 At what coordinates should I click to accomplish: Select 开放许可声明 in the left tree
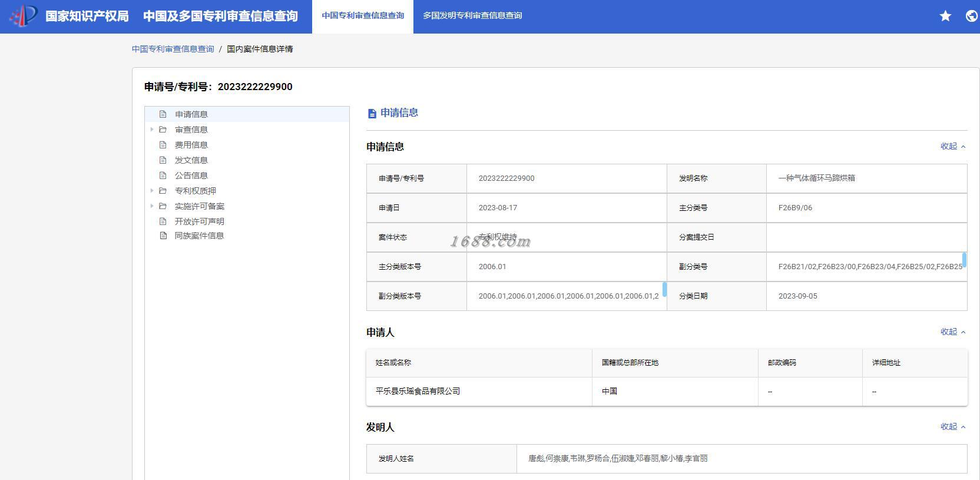click(x=200, y=221)
